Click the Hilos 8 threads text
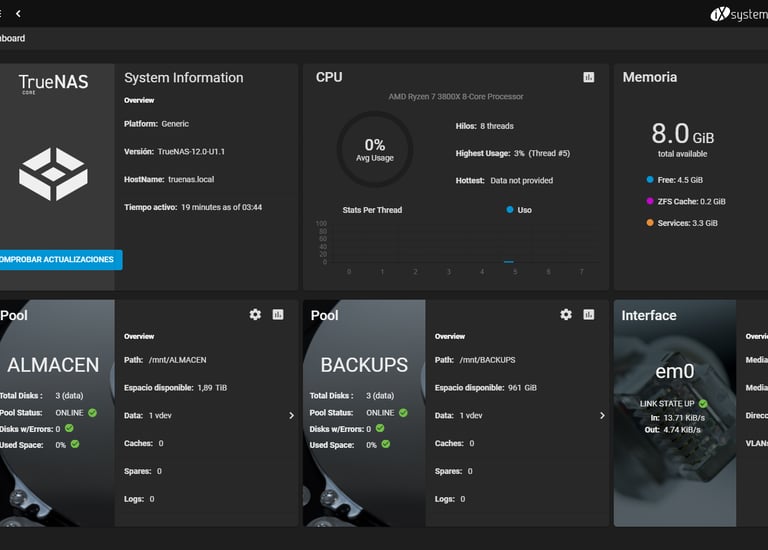Image resolution: width=768 pixels, height=550 pixels. [484, 126]
